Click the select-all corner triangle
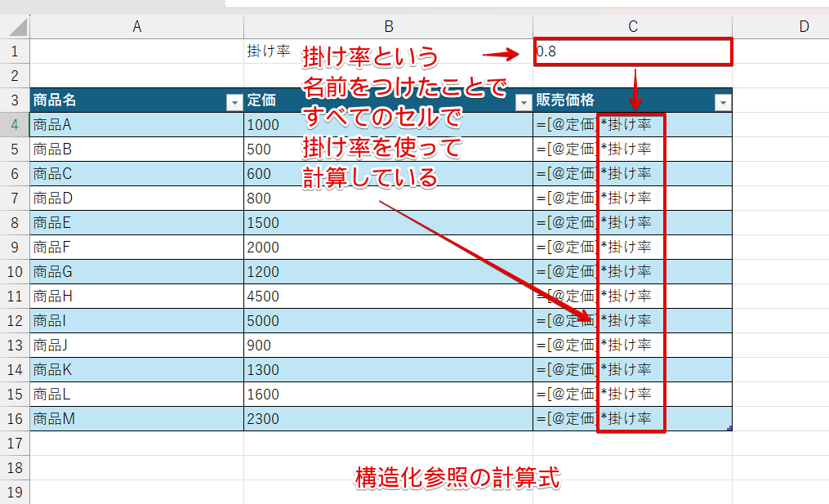This screenshot has height=504, width=829. click(x=17, y=26)
